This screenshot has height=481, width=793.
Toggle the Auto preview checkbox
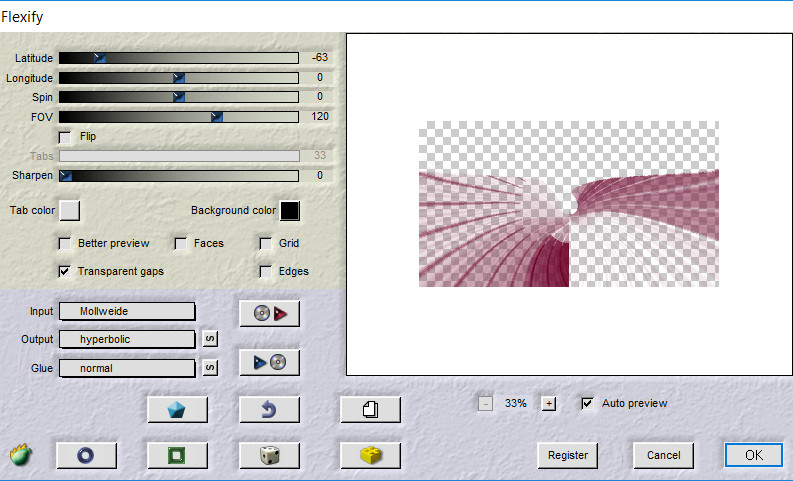588,403
